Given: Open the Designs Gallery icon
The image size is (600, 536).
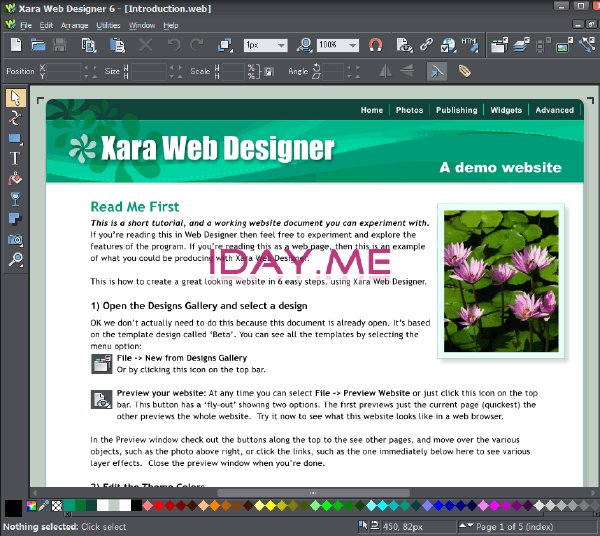Looking at the screenshot, I should (499, 45).
